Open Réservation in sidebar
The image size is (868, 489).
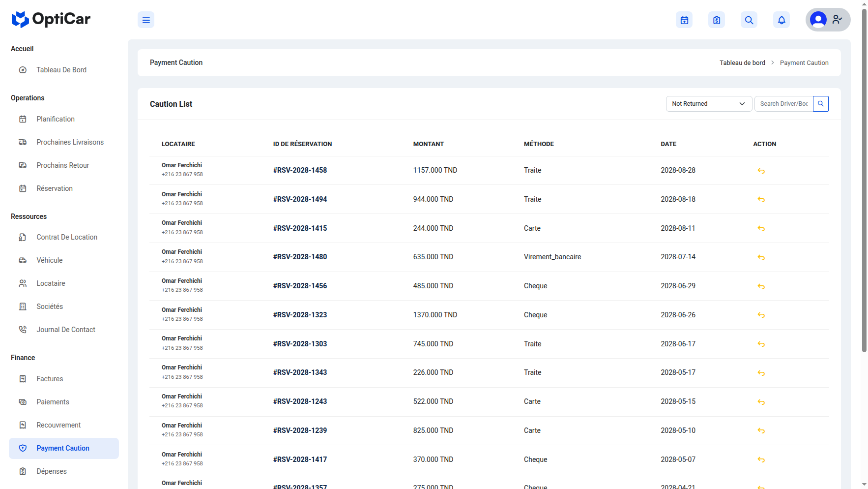coord(64,188)
